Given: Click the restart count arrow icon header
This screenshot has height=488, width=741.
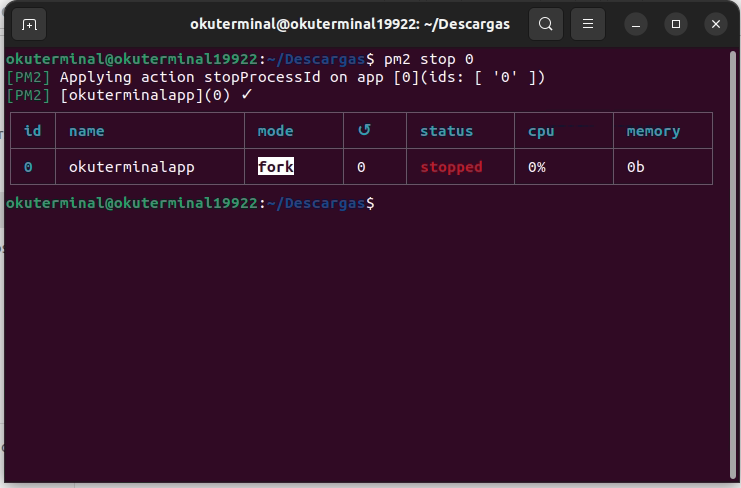Looking at the screenshot, I should [x=363, y=130].
